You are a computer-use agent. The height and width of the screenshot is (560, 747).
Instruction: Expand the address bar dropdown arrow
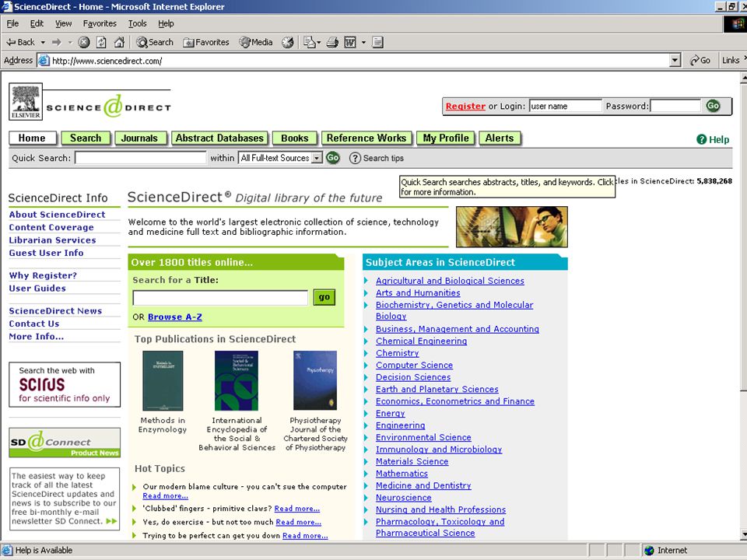(675, 61)
